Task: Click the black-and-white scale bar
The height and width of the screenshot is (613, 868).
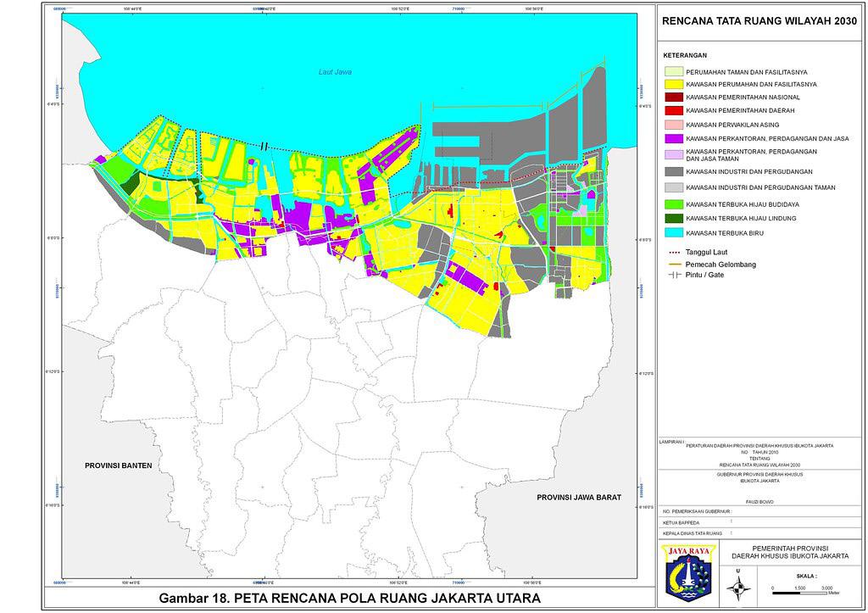Action: 799,593
